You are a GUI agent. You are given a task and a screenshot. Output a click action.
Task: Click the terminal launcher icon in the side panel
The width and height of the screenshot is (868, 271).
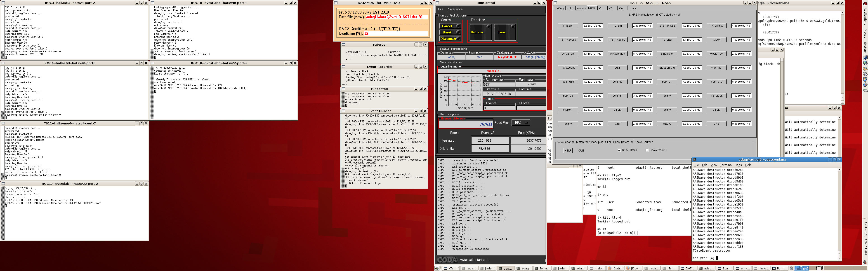tap(865, 58)
